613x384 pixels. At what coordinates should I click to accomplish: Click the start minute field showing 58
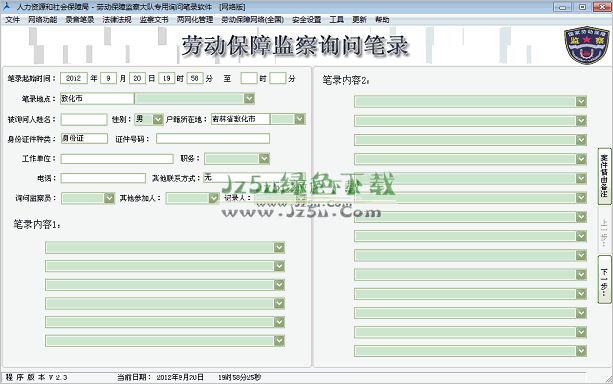click(195, 78)
